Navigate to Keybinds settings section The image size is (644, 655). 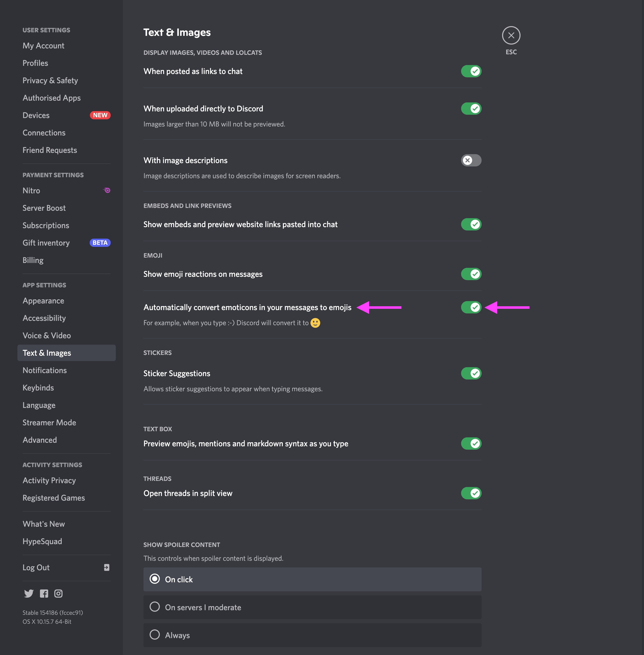(x=38, y=387)
